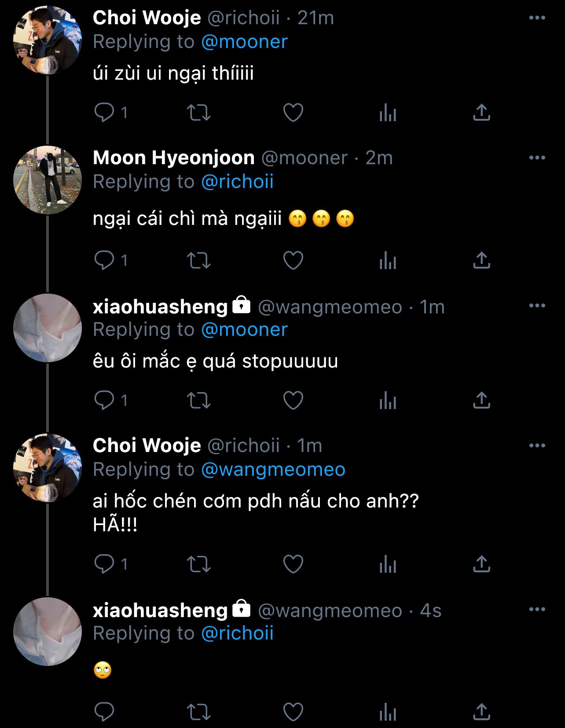Reply to xiaohuasheng's emoji-only tweet
Viewport: 565px width, 728px height.
pos(104,712)
